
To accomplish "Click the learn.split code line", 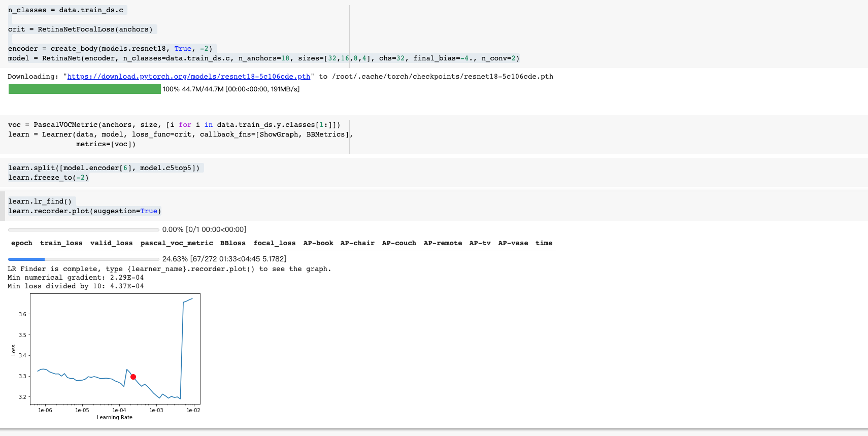I will pos(104,168).
